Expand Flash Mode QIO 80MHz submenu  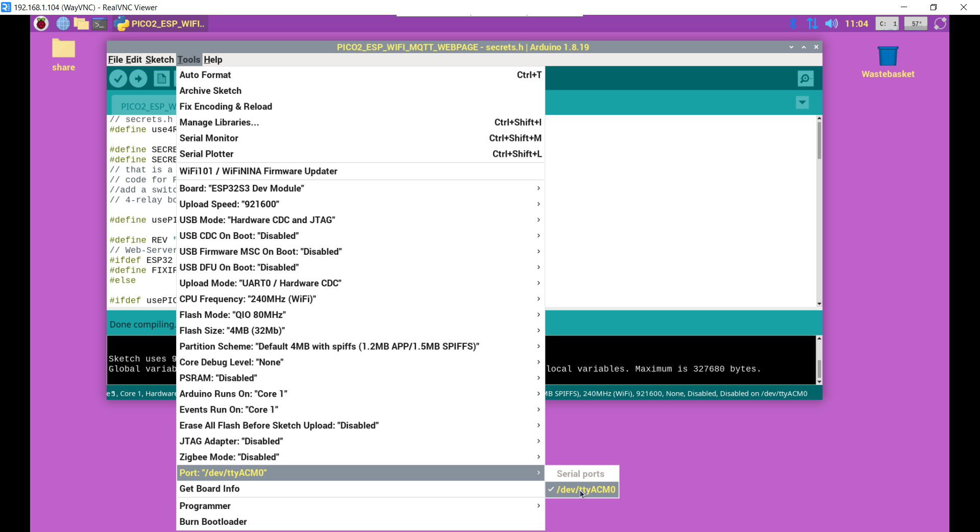click(360, 315)
